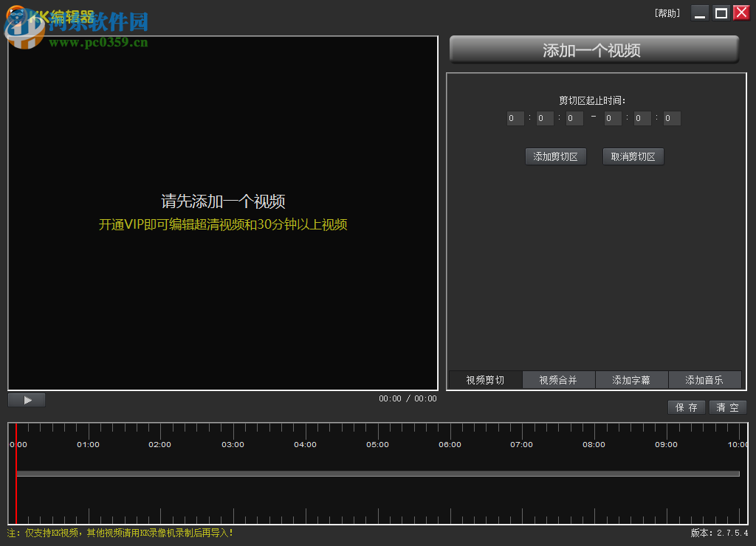This screenshot has height=546, width=756.
Task: Open the [帮助] help link
Action: pos(667,13)
